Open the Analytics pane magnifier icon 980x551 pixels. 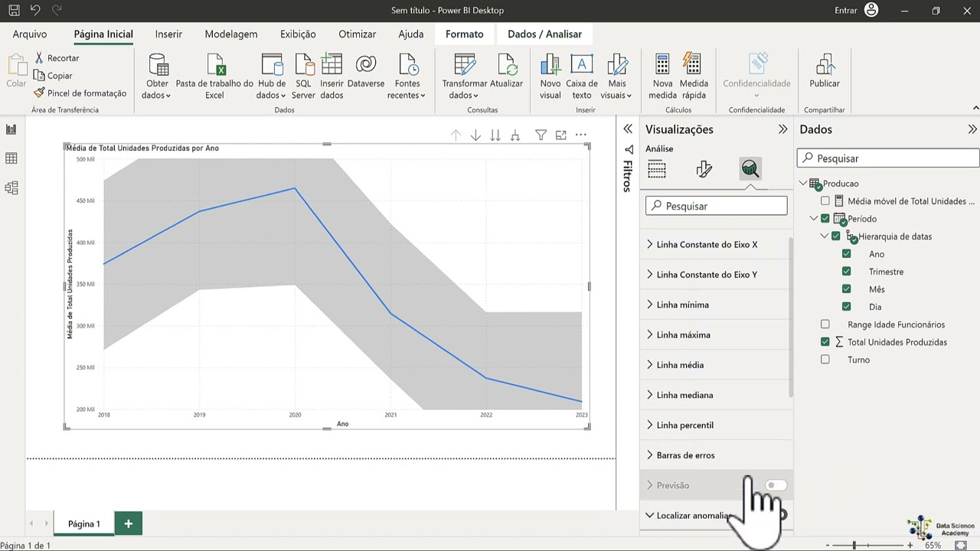pyautogui.click(x=750, y=169)
